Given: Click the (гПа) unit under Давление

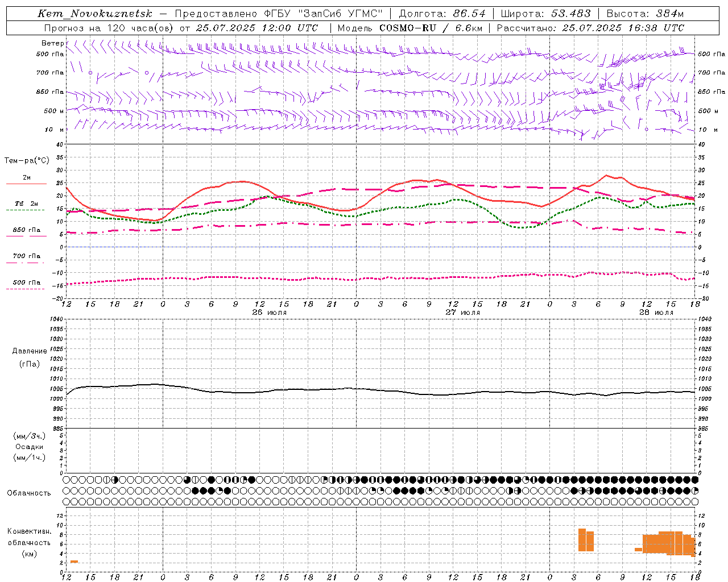Looking at the screenshot, I should click(30, 364).
